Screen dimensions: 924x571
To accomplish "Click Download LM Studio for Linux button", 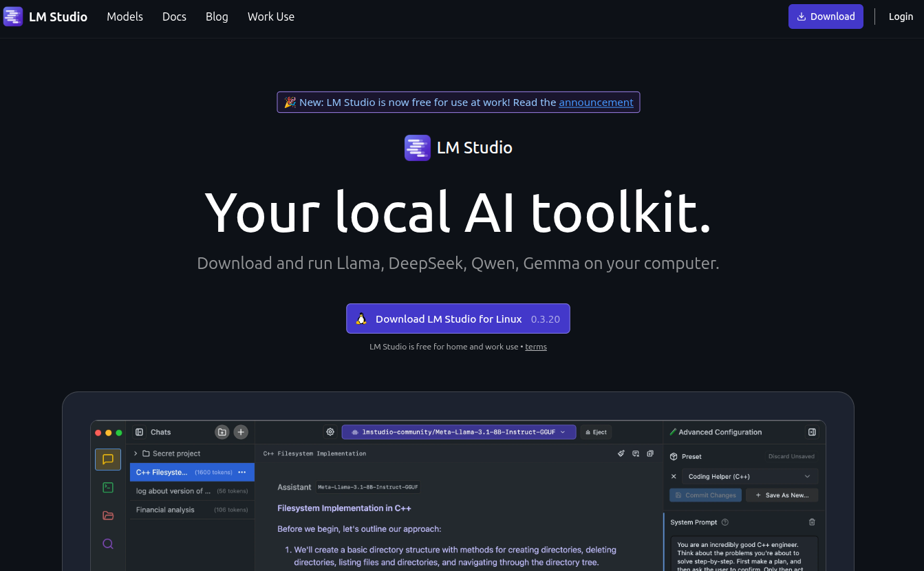I will pyautogui.click(x=458, y=319).
